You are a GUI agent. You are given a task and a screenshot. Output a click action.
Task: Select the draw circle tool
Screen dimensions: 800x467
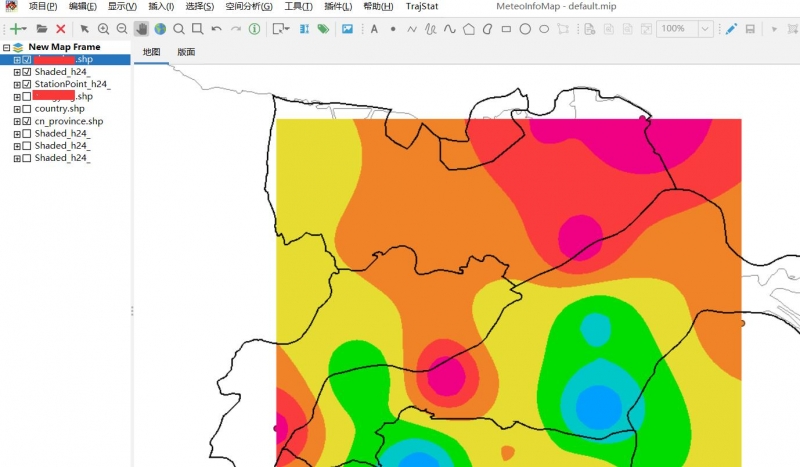pyautogui.click(x=525, y=29)
